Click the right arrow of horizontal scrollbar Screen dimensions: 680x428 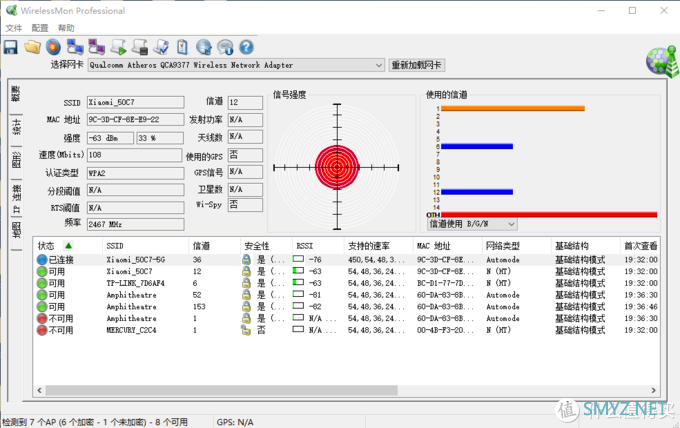pos(653,390)
